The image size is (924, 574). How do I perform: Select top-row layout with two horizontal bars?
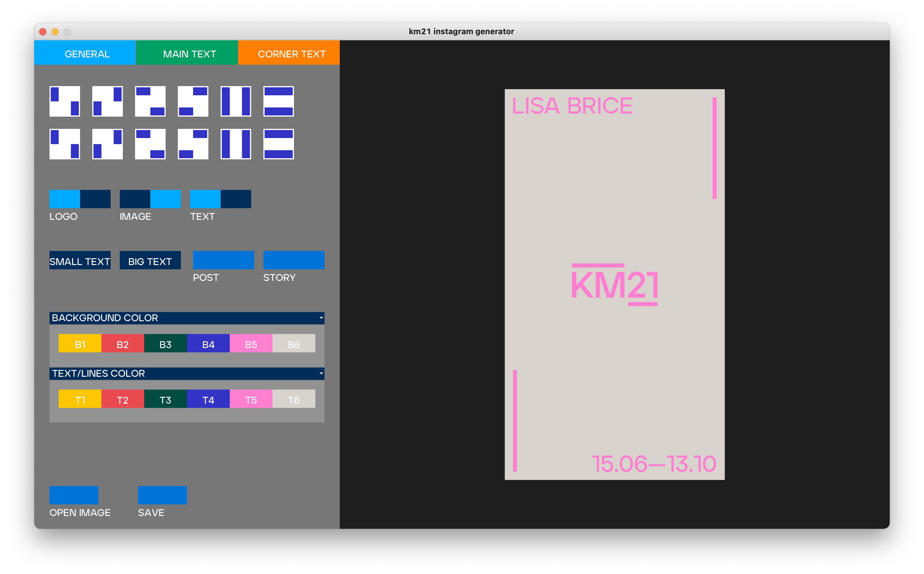278,101
